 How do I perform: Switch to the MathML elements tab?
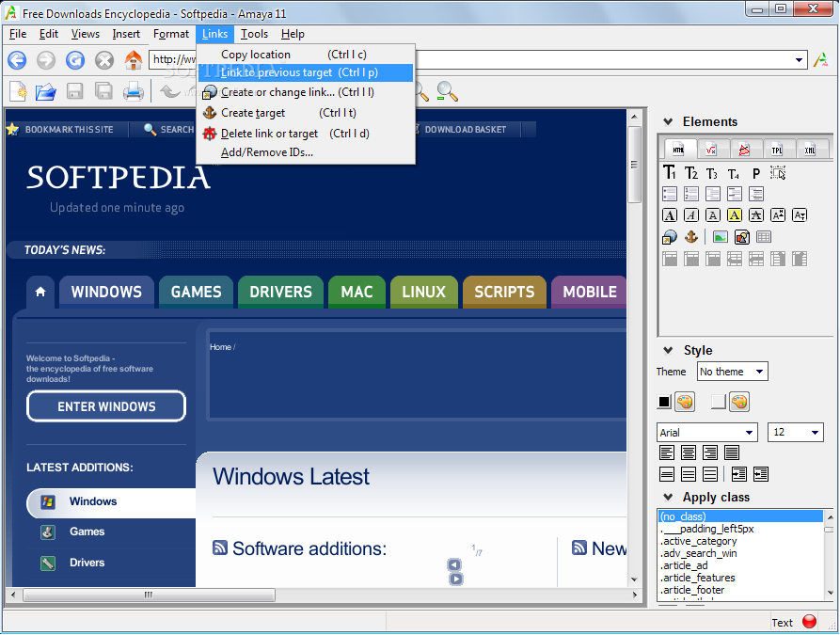(x=711, y=150)
